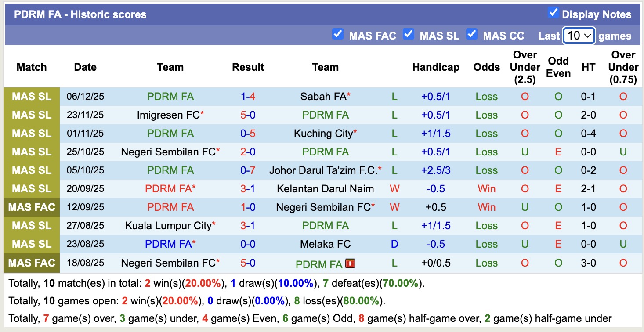This screenshot has height=332, width=644.
Task: Open Johor Darul Ta'zim F.C. team page
Action: pyautogui.click(x=323, y=170)
